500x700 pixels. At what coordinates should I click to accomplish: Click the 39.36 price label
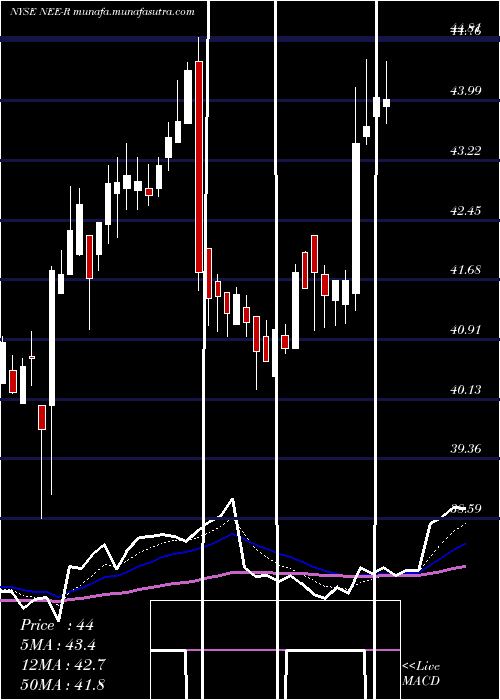466,449
